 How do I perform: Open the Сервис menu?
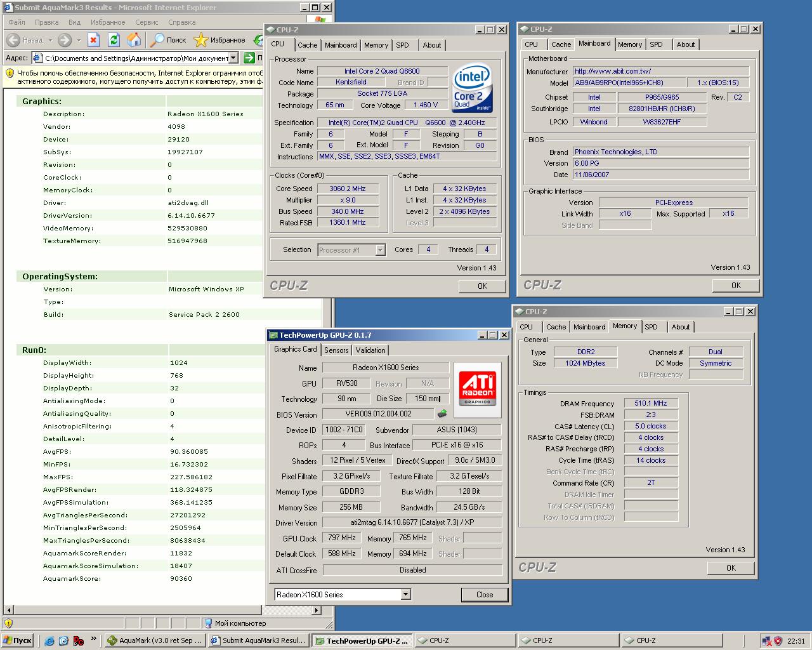pyautogui.click(x=147, y=22)
